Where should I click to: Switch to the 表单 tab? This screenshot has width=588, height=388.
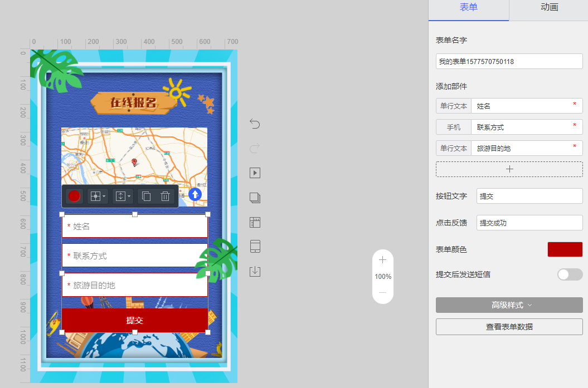[x=469, y=7]
